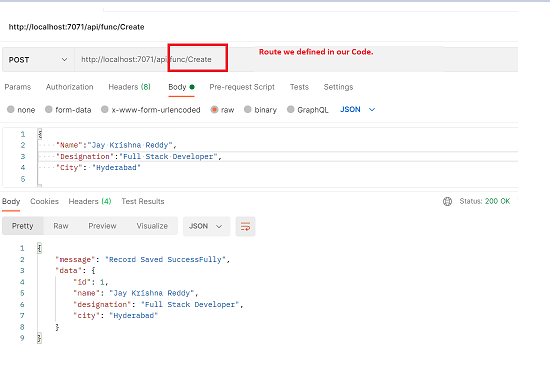Select the GraphQL body radio button
The image size is (550, 388).
(x=290, y=109)
